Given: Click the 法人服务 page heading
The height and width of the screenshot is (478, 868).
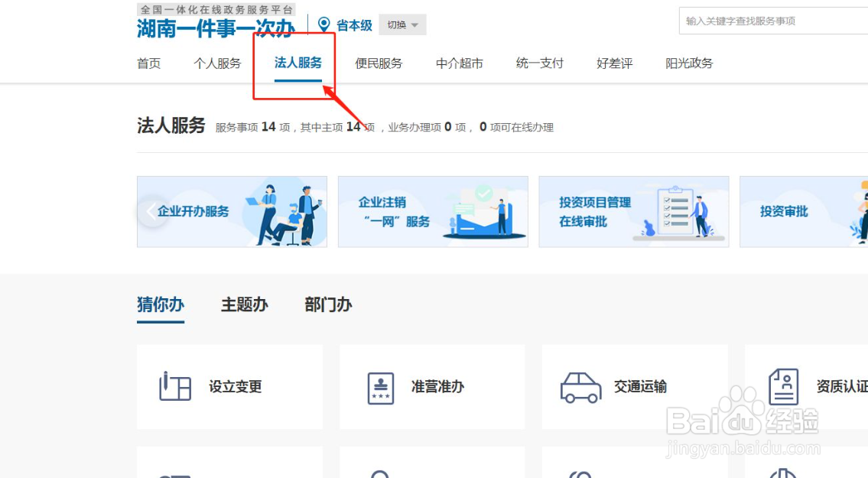Looking at the screenshot, I should pyautogui.click(x=171, y=125).
